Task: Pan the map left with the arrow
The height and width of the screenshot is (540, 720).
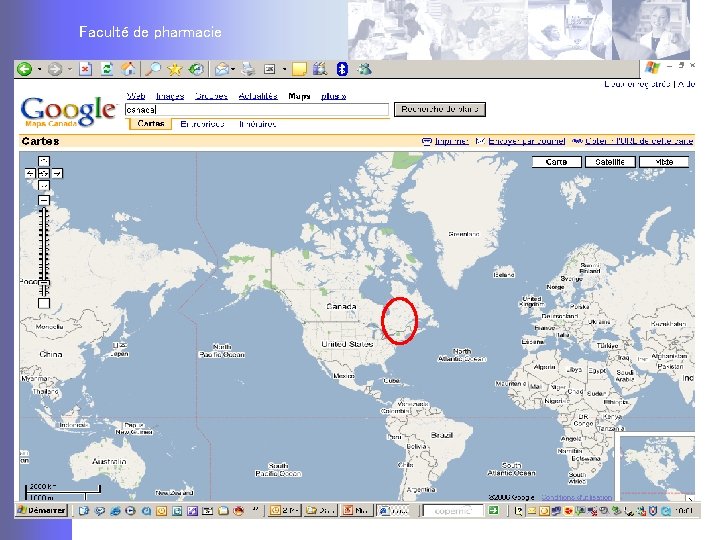Action: 30,173
